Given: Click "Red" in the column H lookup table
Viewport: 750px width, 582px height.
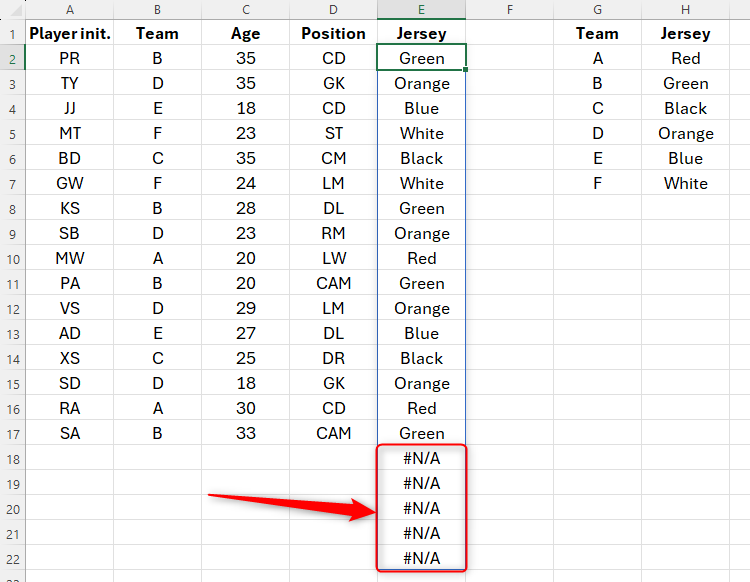Looking at the screenshot, I should tap(685, 58).
